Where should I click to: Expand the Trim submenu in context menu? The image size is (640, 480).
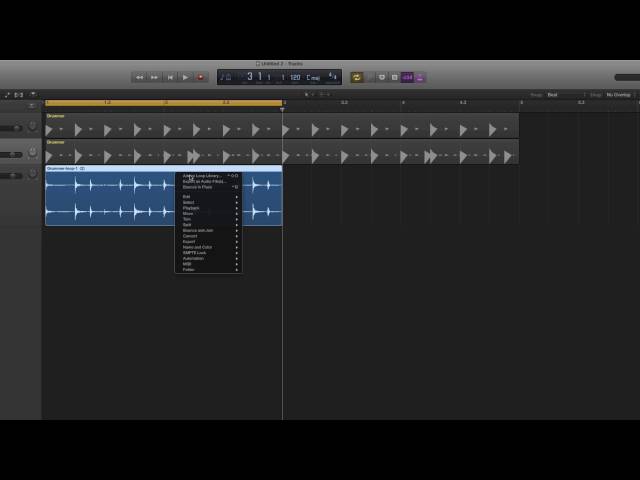click(x=209, y=219)
